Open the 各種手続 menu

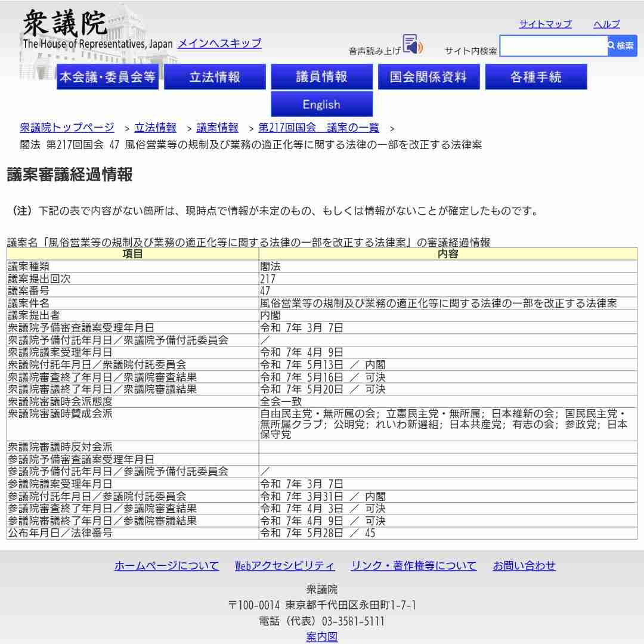click(x=536, y=77)
